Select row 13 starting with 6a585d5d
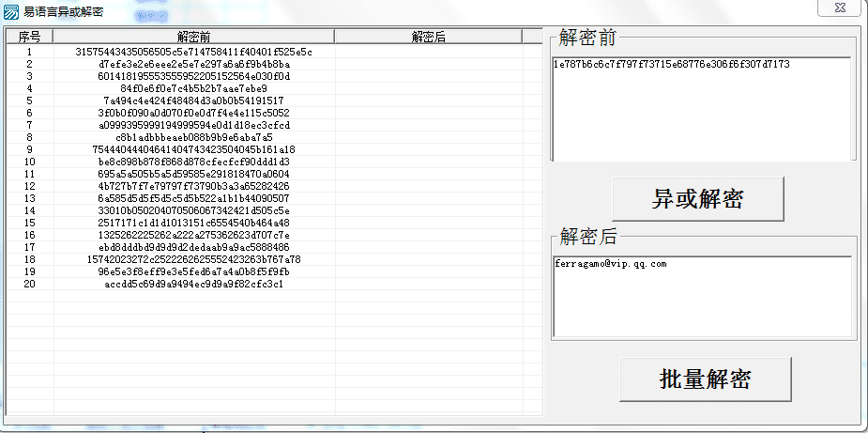The height and width of the screenshot is (433, 868). (x=193, y=198)
